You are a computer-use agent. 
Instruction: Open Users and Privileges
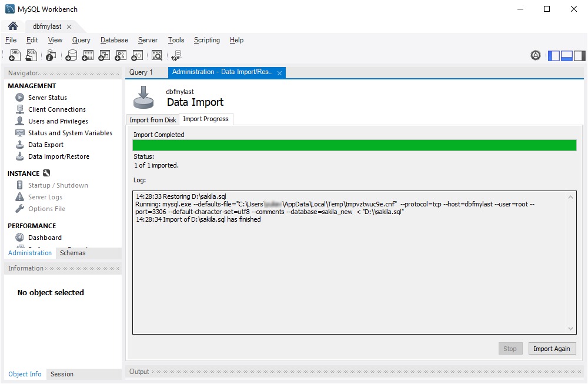click(x=58, y=121)
